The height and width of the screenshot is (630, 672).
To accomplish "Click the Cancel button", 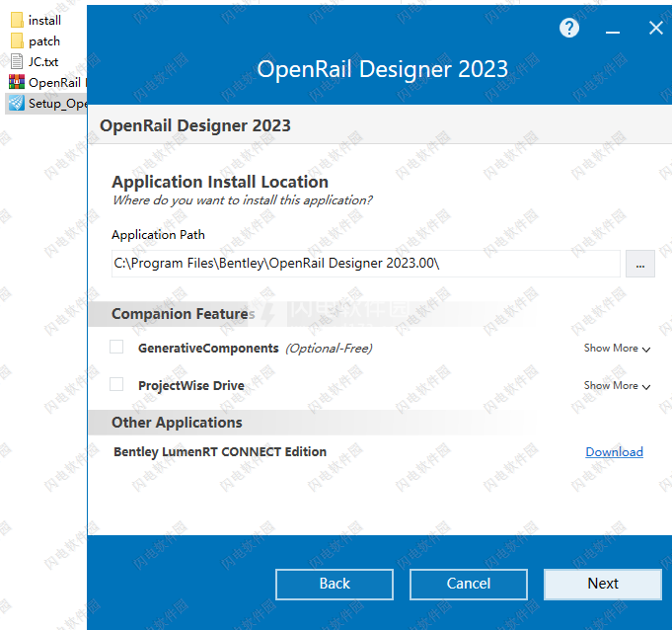I will click(x=469, y=584).
